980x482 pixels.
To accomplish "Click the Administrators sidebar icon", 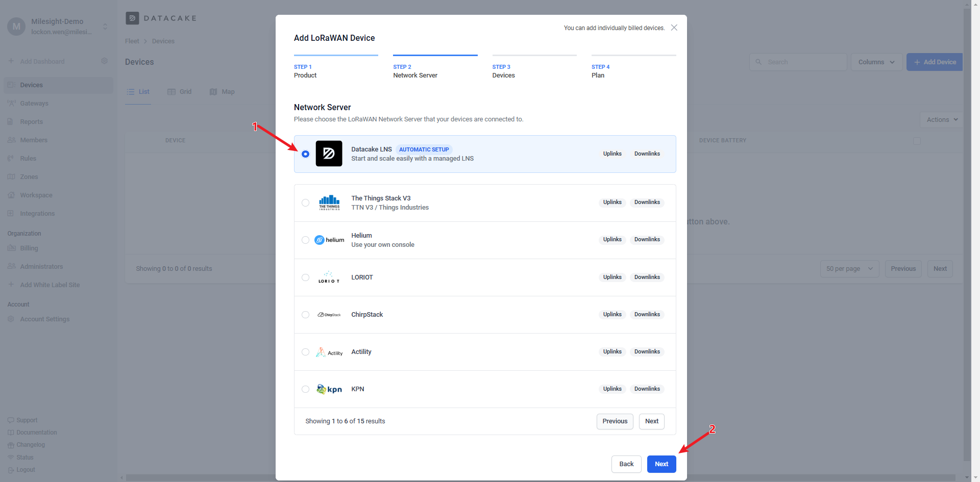I will 11,266.
